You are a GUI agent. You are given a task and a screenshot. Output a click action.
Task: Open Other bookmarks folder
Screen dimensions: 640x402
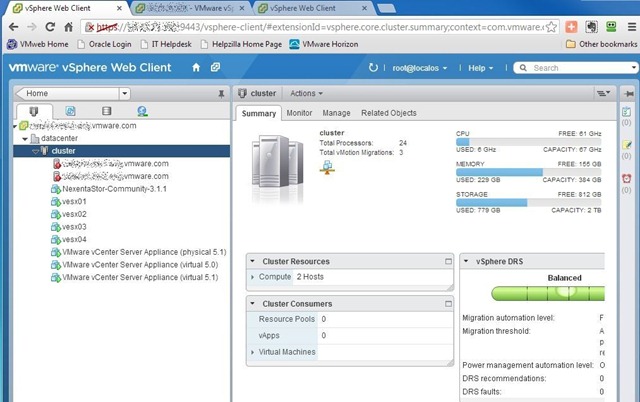coord(601,44)
